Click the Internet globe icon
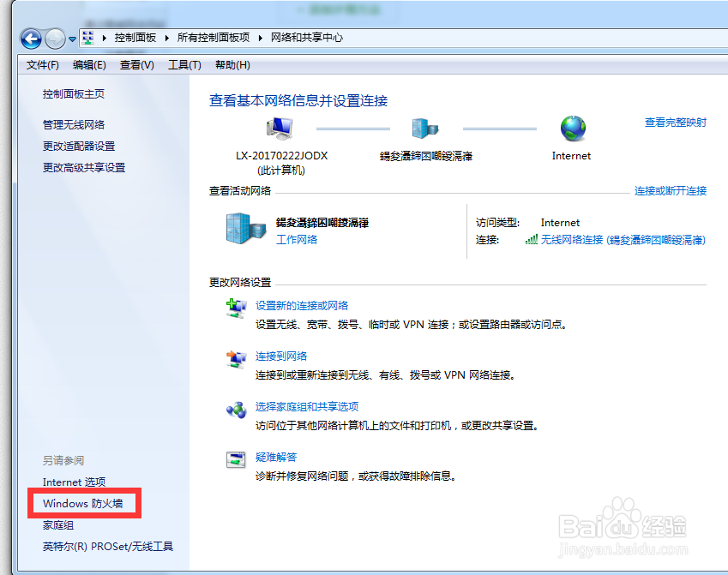 click(571, 129)
